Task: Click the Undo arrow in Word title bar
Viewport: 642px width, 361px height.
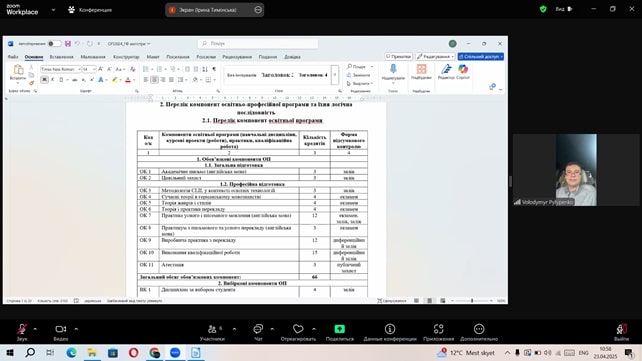Action: click(77, 43)
